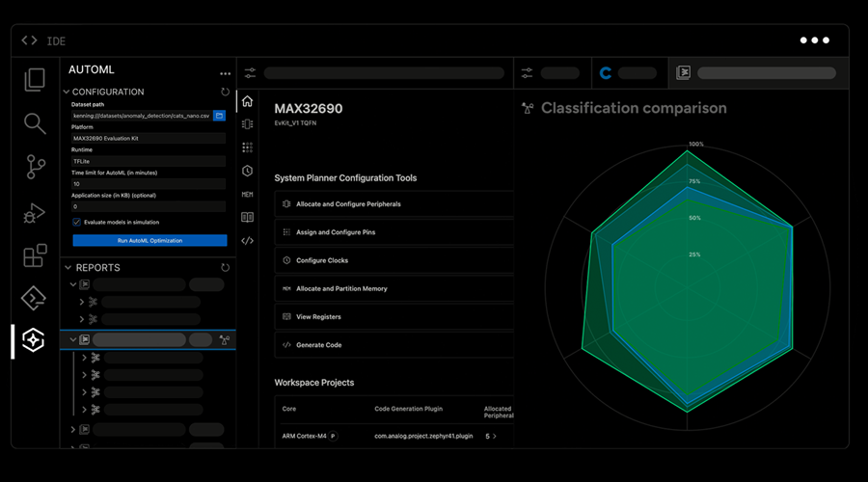This screenshot has width=868, height=482.
Task: Open AUTOML panel more actions ellipsis
Action: coord(225,73)
